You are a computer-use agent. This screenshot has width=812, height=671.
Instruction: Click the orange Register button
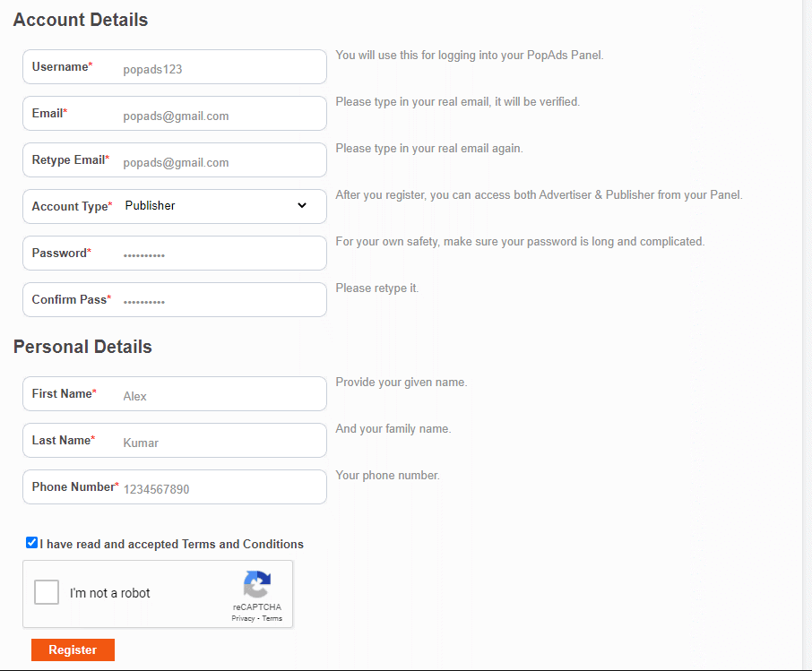pyautogui.click(x=73, y=649)
